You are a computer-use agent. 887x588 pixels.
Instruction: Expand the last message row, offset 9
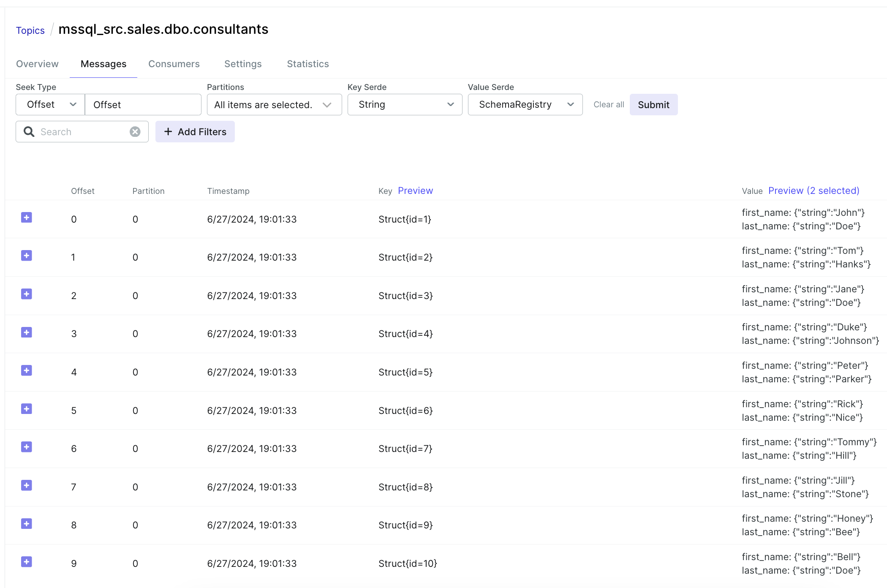27,562
